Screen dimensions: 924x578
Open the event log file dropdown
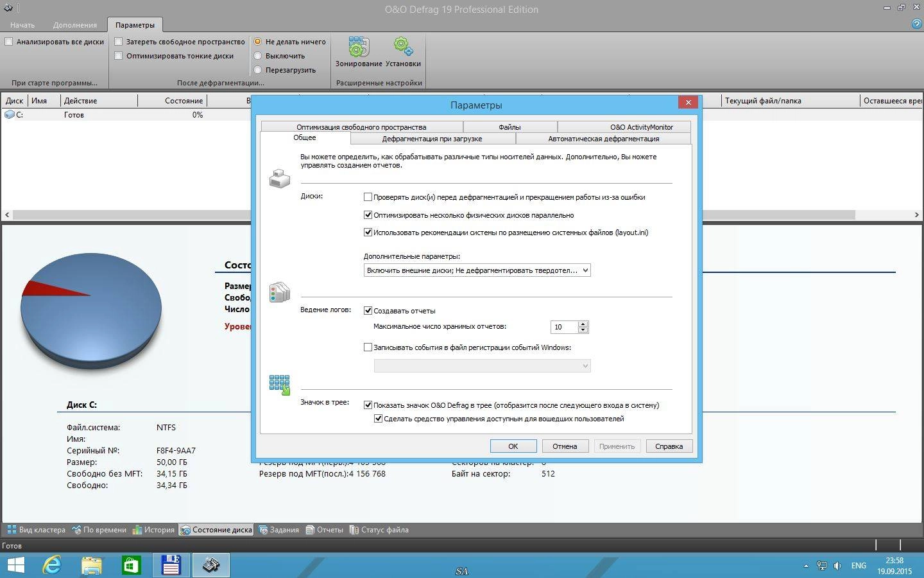pos(482,366)
